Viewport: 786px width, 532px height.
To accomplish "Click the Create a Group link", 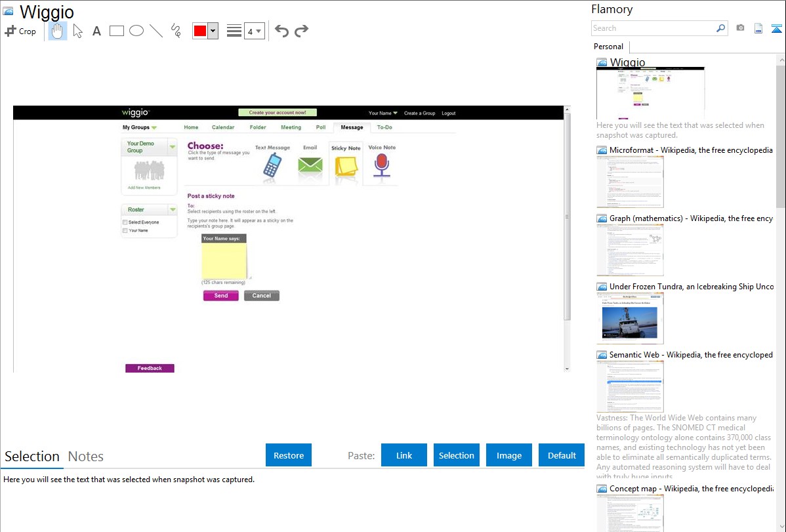I will [x=419, y=113].
